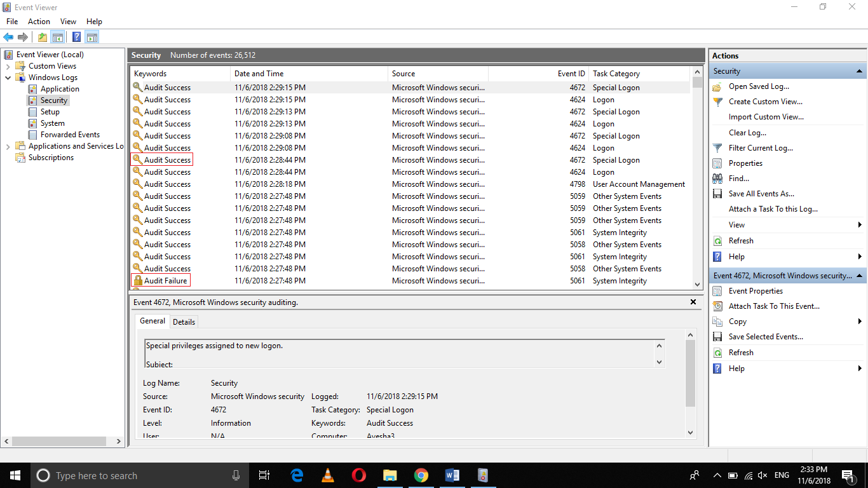
Task: Click the Subscriptions icon in the tree
Action: point(20,158)
